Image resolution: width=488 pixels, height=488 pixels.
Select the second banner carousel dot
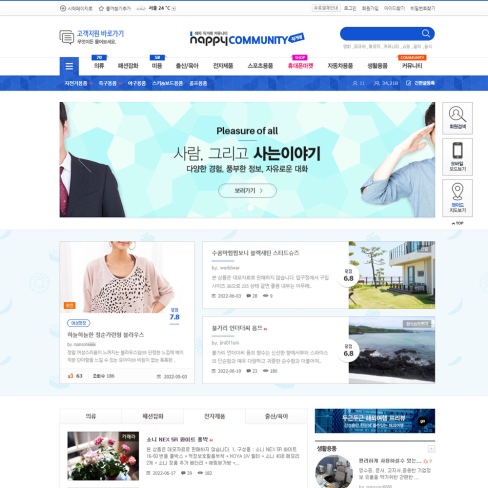[250, 208]
